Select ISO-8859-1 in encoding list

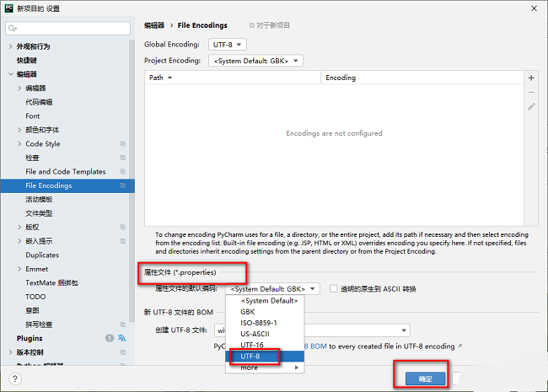(265, 323)
